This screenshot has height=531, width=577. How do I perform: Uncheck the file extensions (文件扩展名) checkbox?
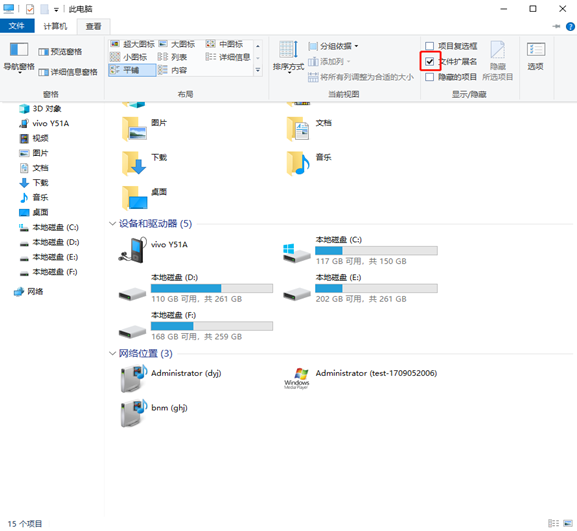[x=429, y=61]
